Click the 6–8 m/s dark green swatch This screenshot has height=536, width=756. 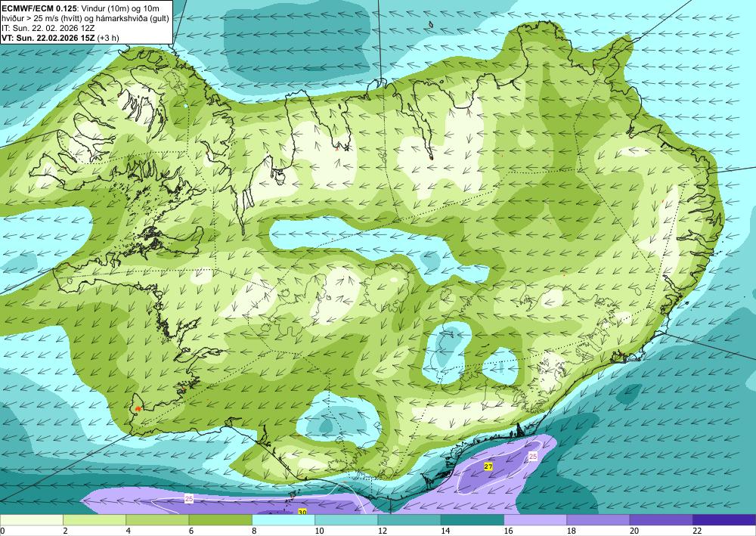[x=220, y=519]
